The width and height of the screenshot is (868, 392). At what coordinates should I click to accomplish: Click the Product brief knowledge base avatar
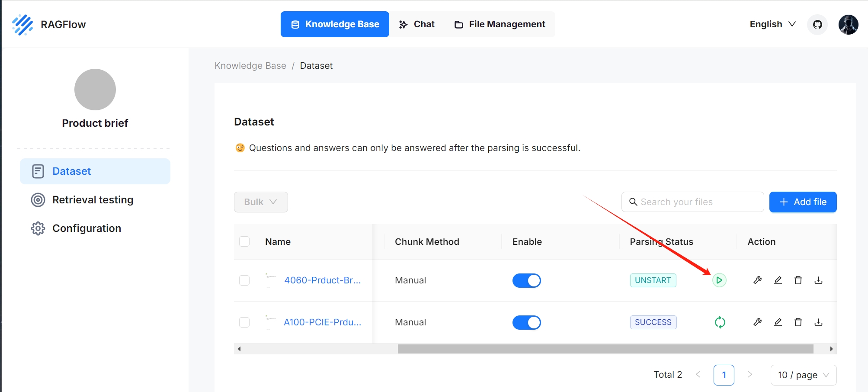95,90
